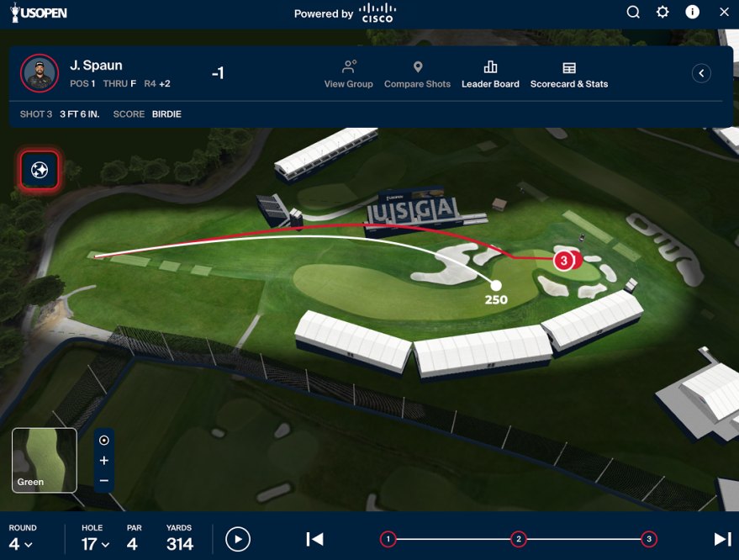Toggle the red-outlined ball tracer button
Image resolution: width=739 pixels, height=560 pixels.
tap(40, 170)
